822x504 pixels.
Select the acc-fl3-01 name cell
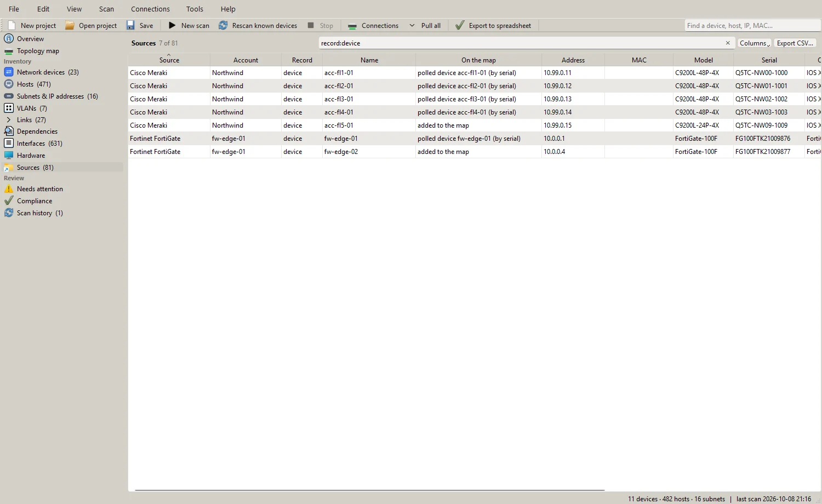pyautogui.click(x=369, y=99)
